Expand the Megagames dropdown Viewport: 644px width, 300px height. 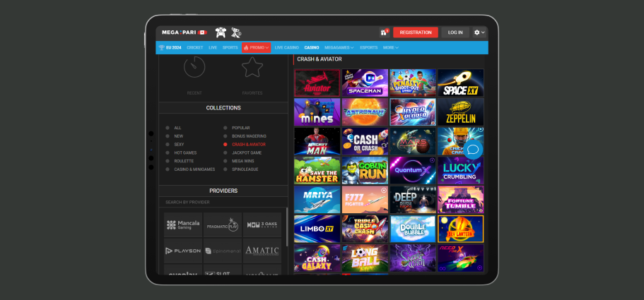point(339,47)
